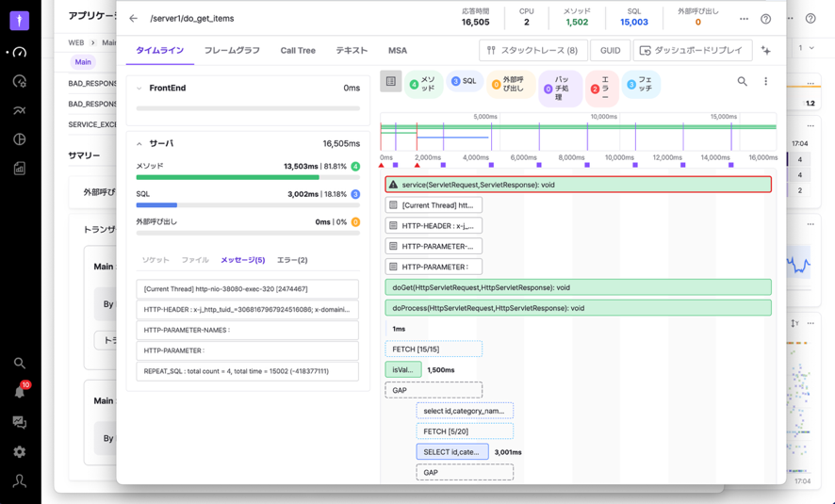Click the AI sparkle icon
The height and width of the screenshot is (504, 835).
766,50
